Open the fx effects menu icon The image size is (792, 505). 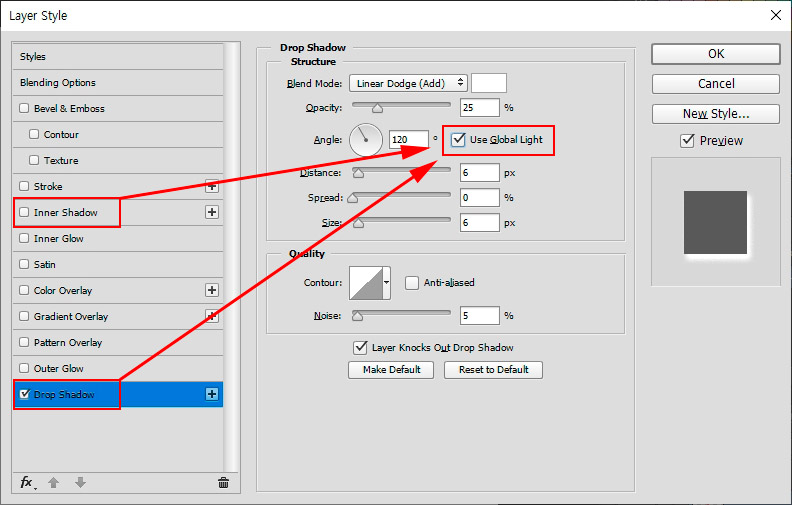27,483
